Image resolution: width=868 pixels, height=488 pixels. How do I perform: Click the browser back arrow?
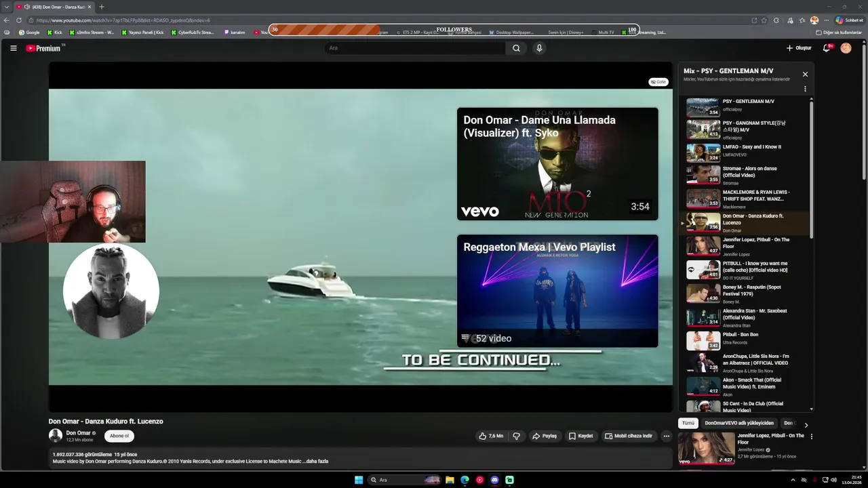pos(7,20)
